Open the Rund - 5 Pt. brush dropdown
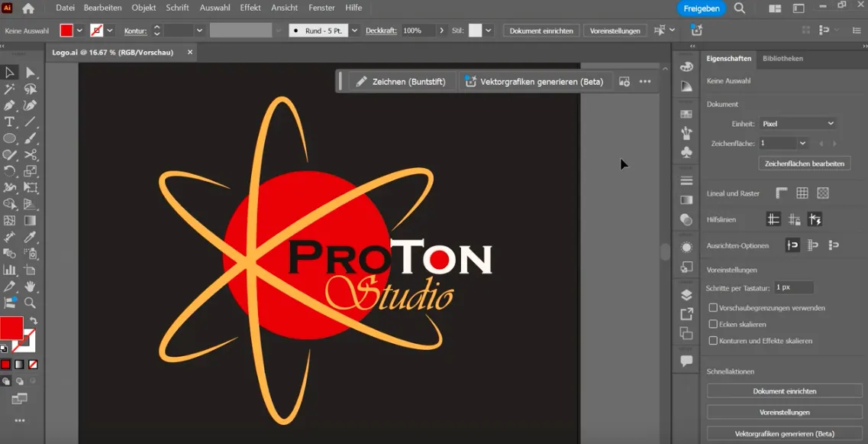This screenshot has width=868, height=444. pyautogui.click(x=354, y=31)
